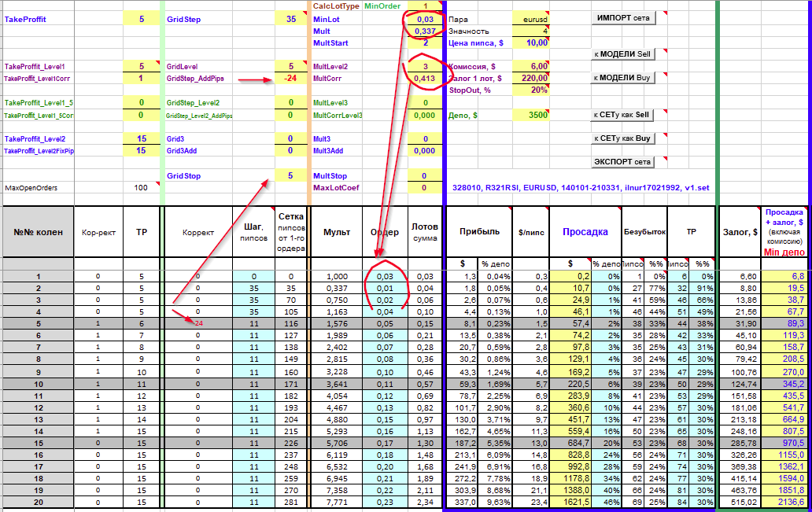The height and width of the screenshot is (512, 812).
Task: Select the MultCorr value 0,413
Action: [x=425, y=79]
